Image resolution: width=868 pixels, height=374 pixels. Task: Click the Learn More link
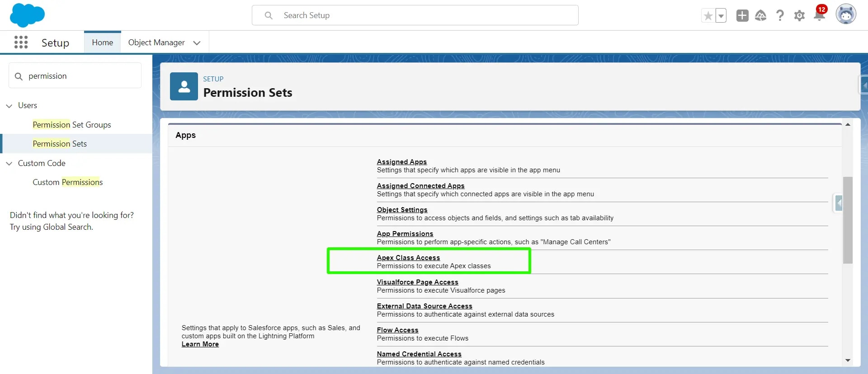tap(200, 344)
